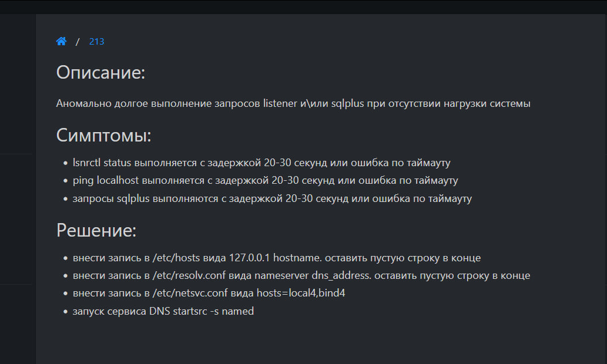Click the dark top header bar

303,6
